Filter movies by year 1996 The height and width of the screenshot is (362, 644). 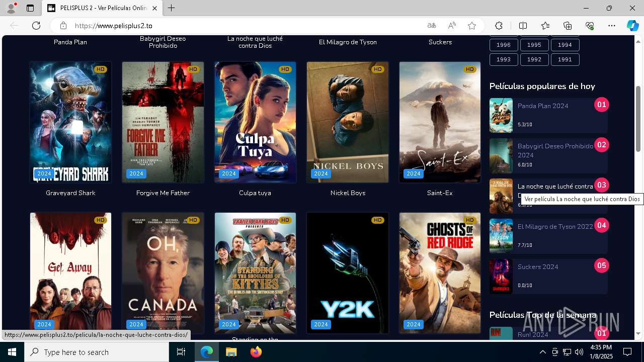(504, 45)
